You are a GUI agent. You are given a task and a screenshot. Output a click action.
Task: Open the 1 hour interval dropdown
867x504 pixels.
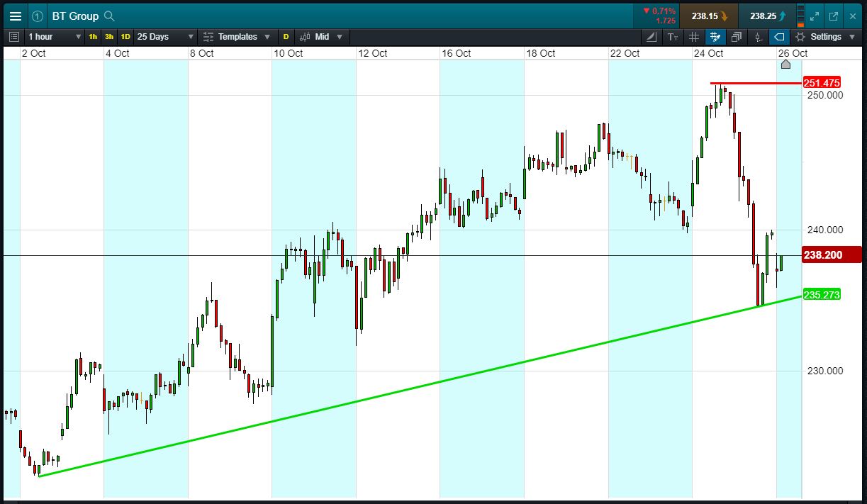[54, 36]
